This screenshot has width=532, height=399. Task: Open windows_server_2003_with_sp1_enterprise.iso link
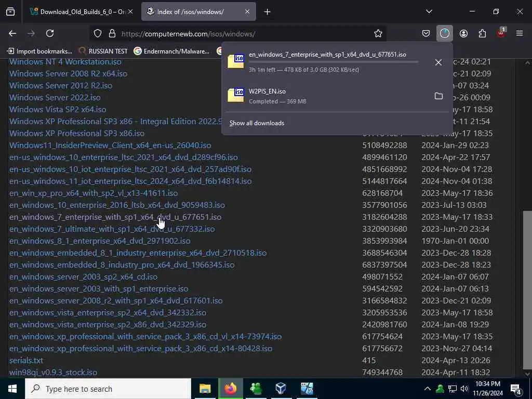coord(99,289)
